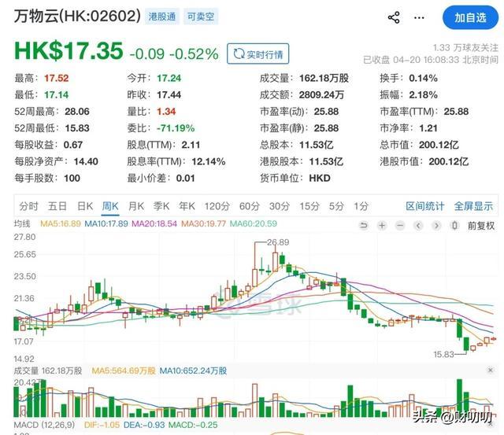Click the 成交额 value 2809.24万
This screenshot has height=435, width=504.
pyautogui.click(x=321, y=94)
